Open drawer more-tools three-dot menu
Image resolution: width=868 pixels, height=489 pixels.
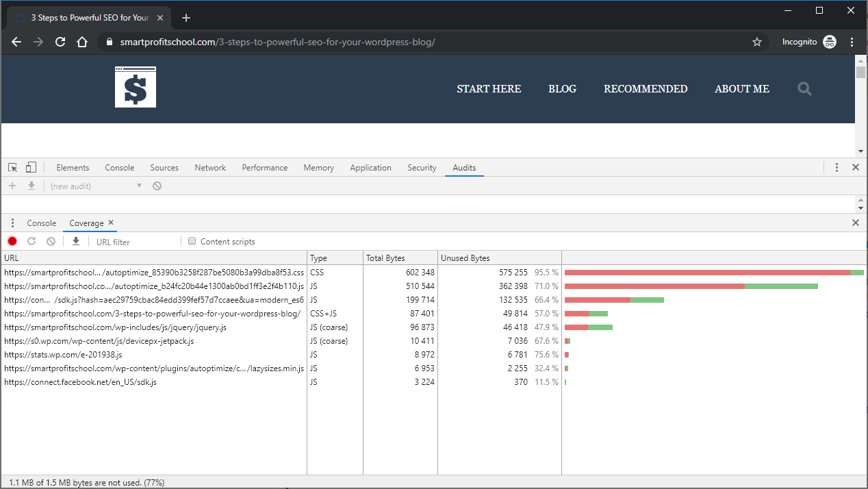[12, 223]
